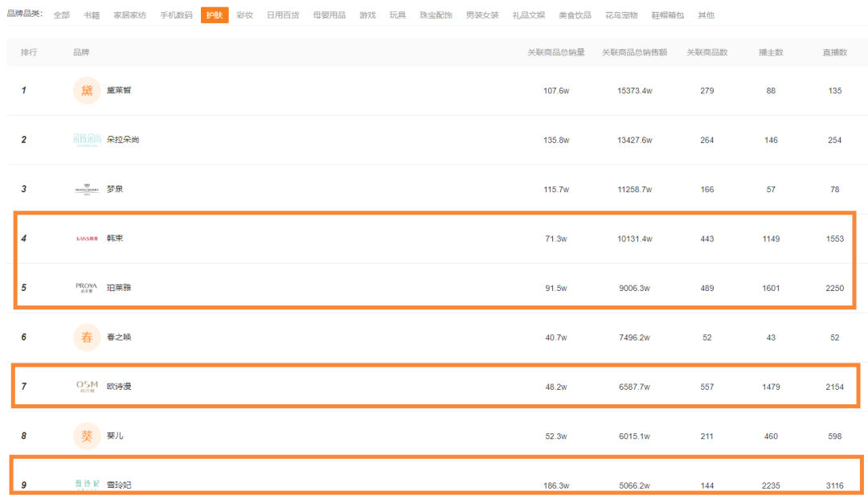Image resolution: width=868 pixels, height=496 pixels.
Task: Open the 梦泉 brand name link
Action: tap(115, 189)
